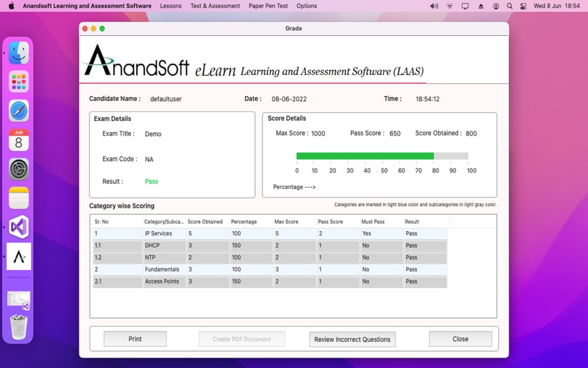Close the Grade window with red button
This screenshot has width=588, height=368.
(85, 28)
